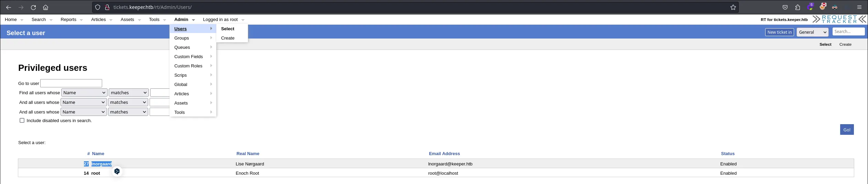868x184 pixels.
Task: Open the Name dropdown after Find all users whose
Action: 84,93
